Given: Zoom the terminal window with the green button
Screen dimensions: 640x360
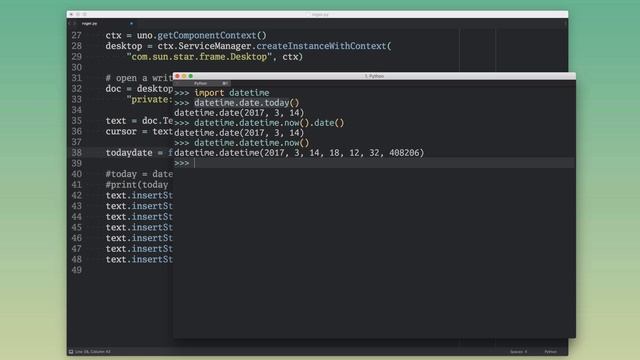Looking at the screenshot, I should tap(191, 76).
